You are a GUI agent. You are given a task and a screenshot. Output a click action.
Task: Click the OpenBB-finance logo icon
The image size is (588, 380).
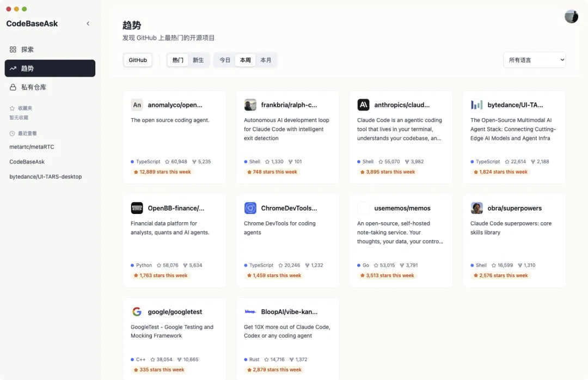click(x=137, y=208)
